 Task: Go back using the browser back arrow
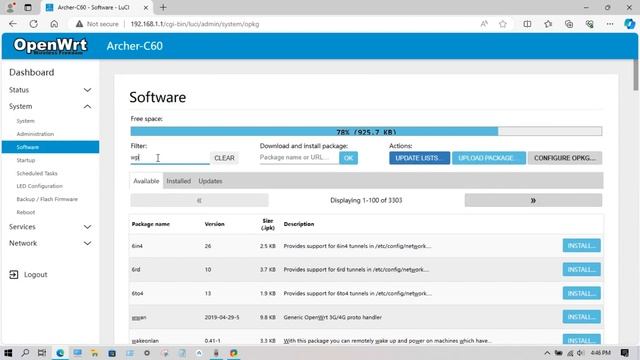pyautogui.click(x=13, y=24)
